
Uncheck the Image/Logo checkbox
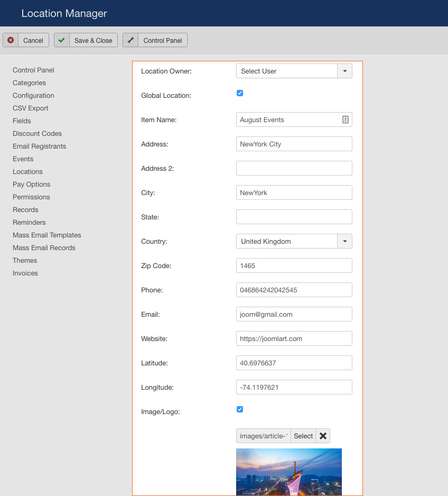pyautogui.click(x=240, y=409)
